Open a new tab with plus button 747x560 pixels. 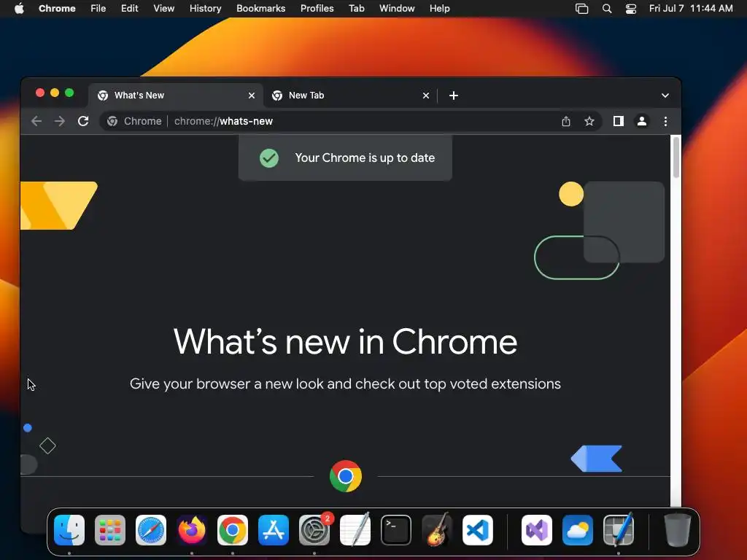click(454, 96)
